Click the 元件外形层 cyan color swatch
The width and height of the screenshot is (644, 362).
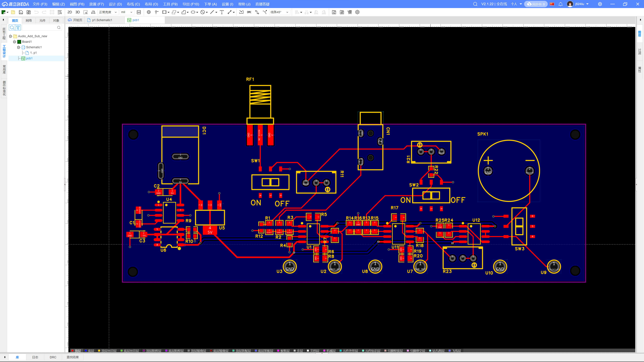tap(340, 351)
